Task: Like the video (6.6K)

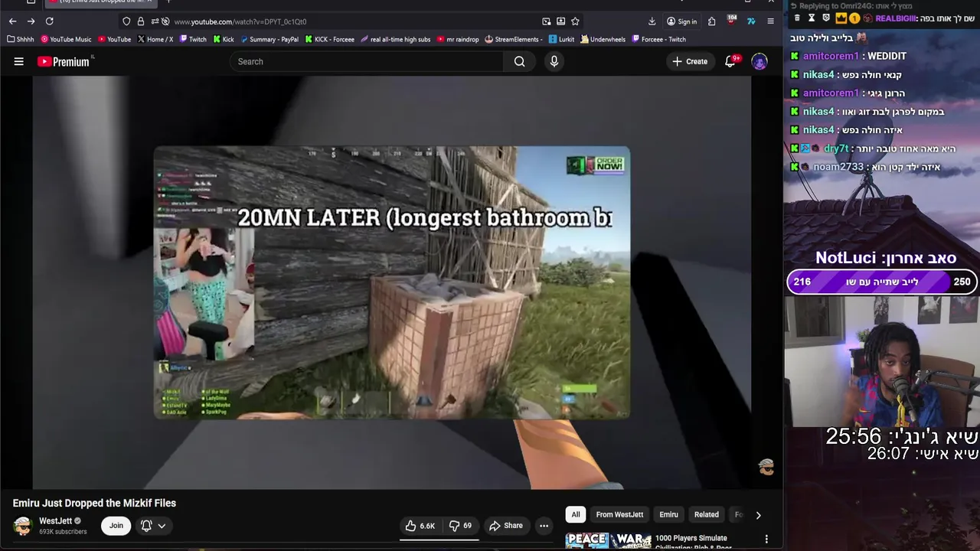Action: coord(420,526)
